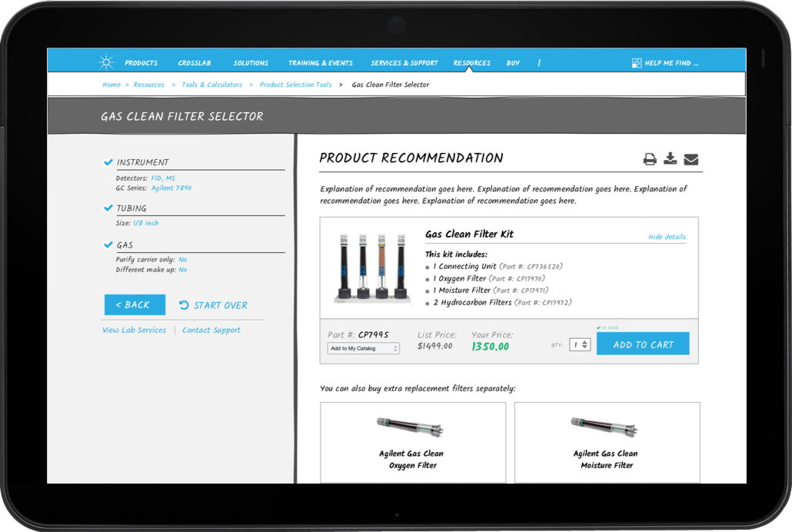Click Start Over link

pyautogui.click(x=220, y=306)
